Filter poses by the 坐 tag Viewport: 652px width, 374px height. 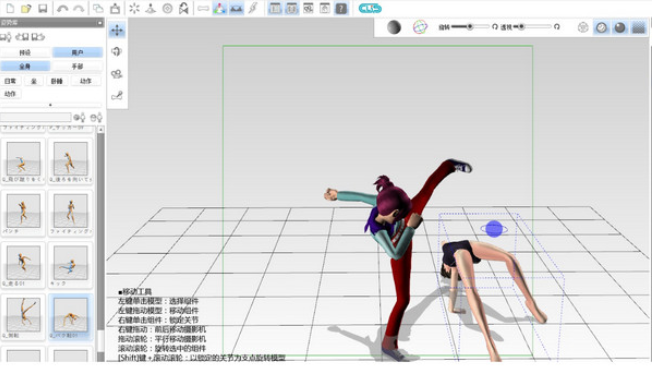coord(34,81)
